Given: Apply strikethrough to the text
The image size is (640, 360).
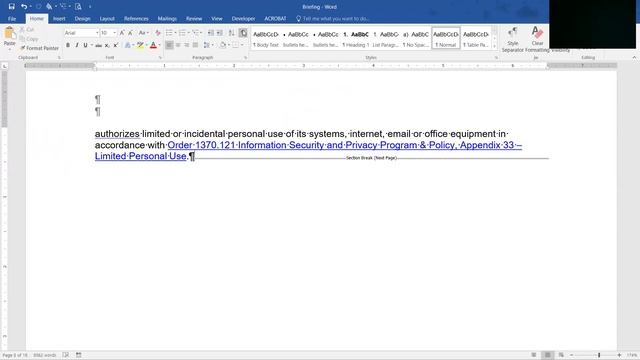Looking at the screenshot, I should click(x=98, y=45).
